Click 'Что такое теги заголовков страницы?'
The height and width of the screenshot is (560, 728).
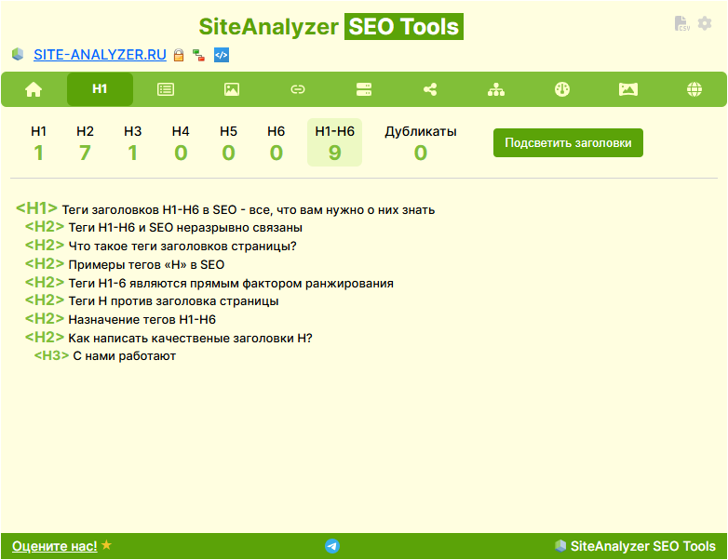point(182,247)
